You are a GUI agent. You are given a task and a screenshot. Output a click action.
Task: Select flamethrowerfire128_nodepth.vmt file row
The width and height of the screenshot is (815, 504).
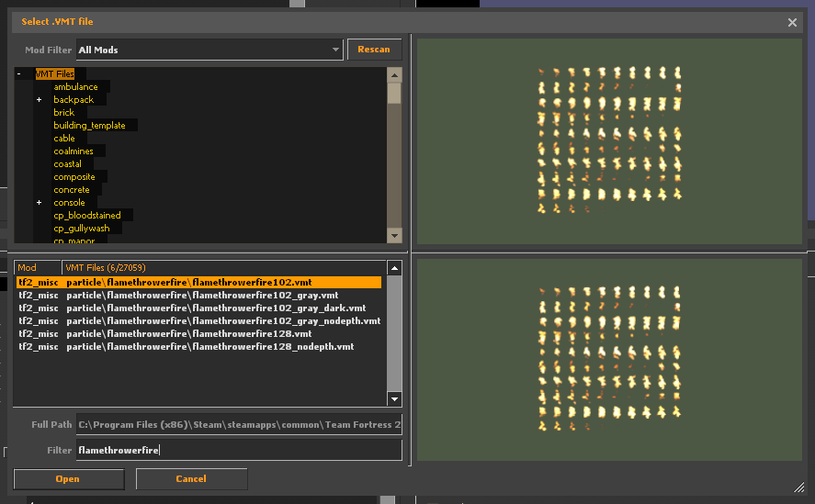click(x=199, y=347)
